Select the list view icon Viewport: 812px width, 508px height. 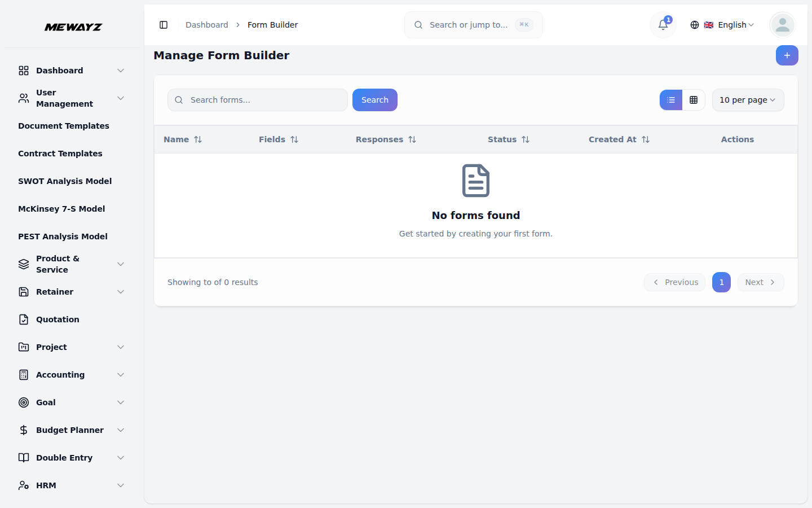click(x=670, y=100)
